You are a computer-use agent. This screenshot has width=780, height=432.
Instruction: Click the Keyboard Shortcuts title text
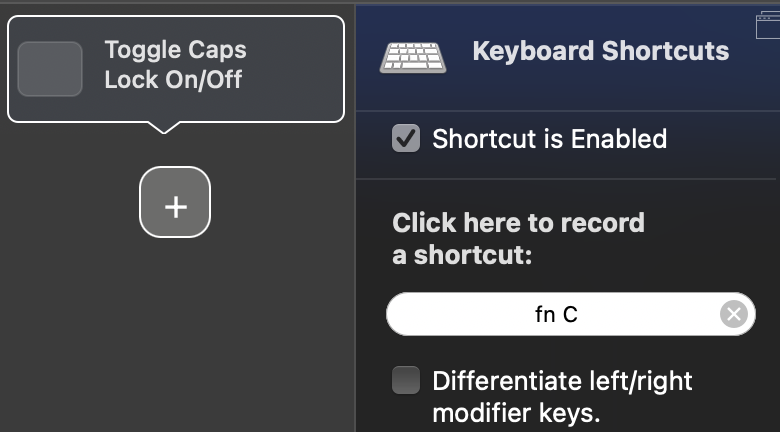tap(600, 51)
